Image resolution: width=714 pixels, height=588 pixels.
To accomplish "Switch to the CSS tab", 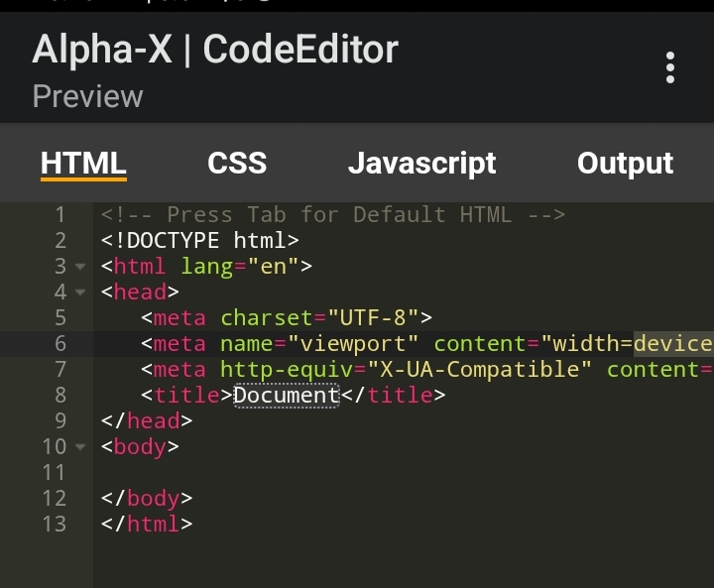I will 237,164.
